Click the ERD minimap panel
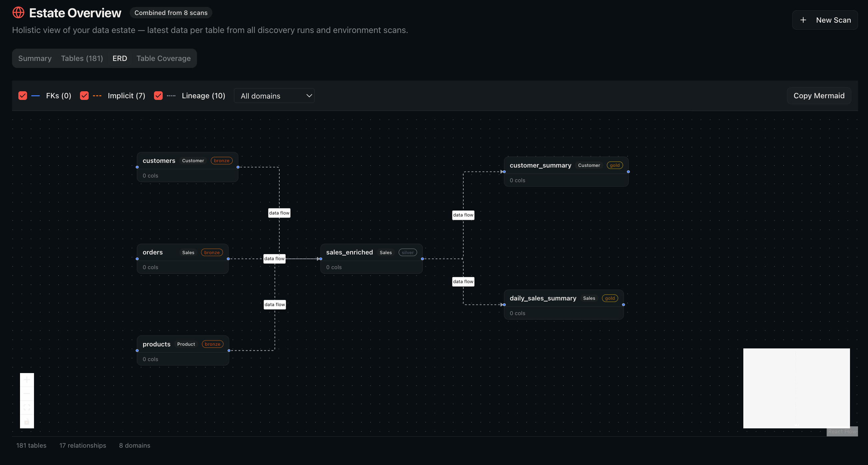The height and width of the screenshot is (465, 868). coord(796,388)
